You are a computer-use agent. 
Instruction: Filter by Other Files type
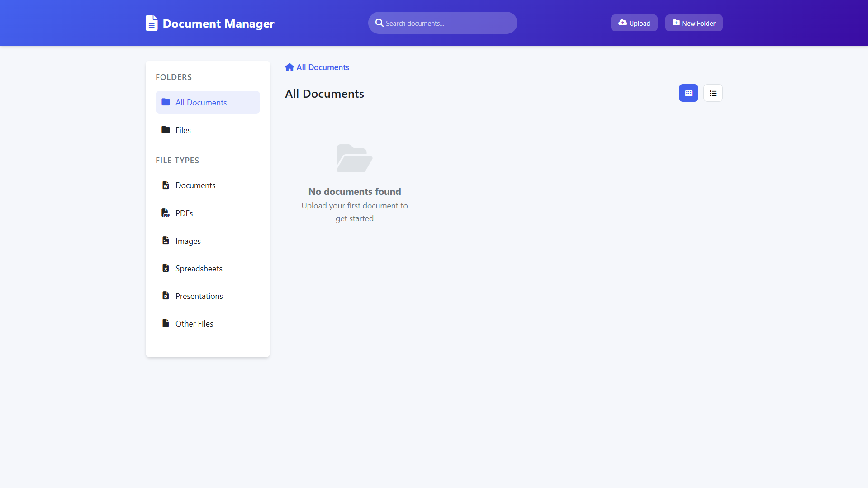tap(208, 323)
